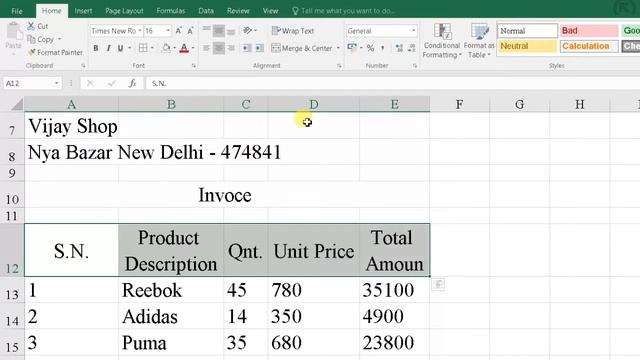Click the Decrease Indent icon
This screenshot has height=360, width=640.
coord(247,48)
